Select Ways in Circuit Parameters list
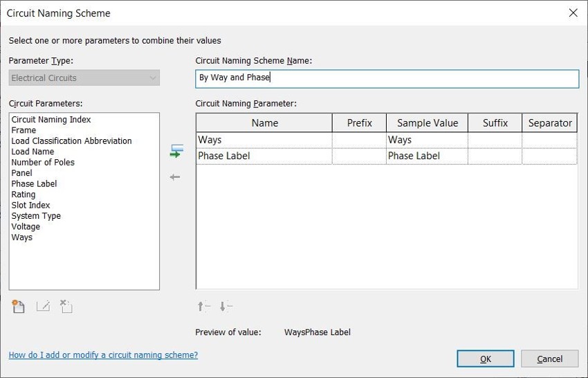 point(21,237)
